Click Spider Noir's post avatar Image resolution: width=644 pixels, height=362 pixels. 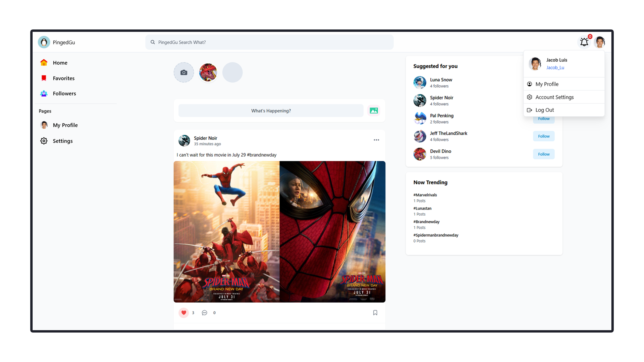(184, 141)
